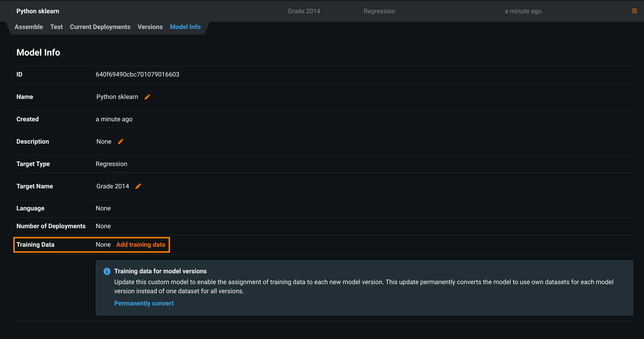Click the pencil icon to edit Name
This screenshot has width=644, height=339.
tap(147, 97)
